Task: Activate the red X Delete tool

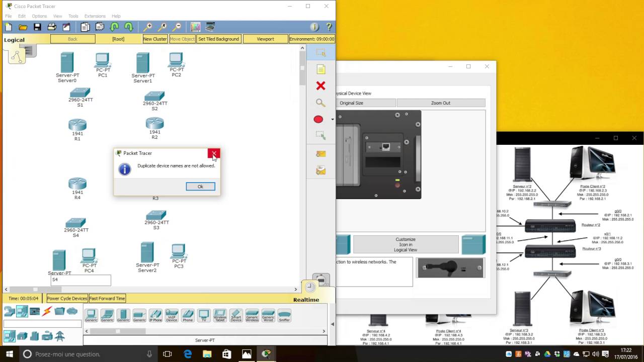Action: (x=320, y=86)
